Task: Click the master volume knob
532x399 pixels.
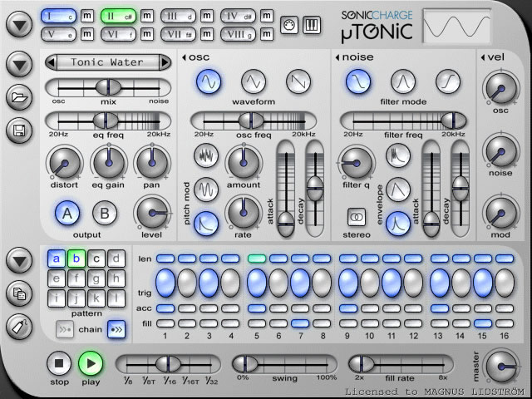Action: tap(501, 367)
